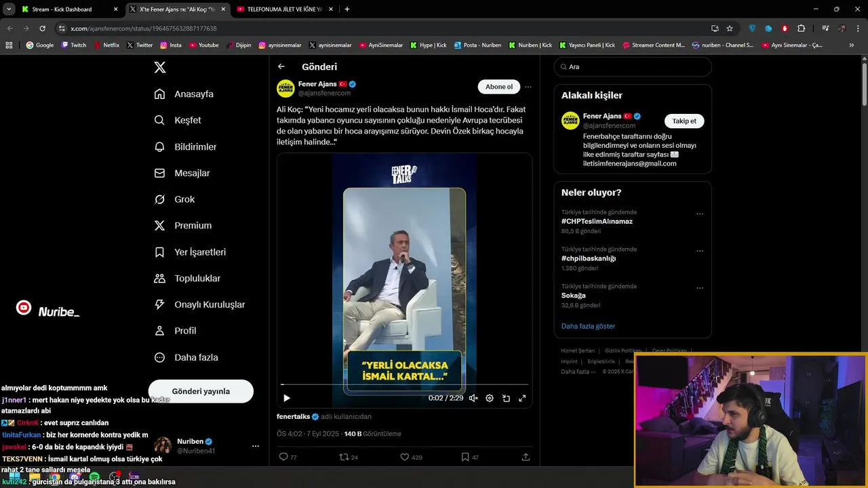
Task: Open the post's more options menu
Action: 528,87
